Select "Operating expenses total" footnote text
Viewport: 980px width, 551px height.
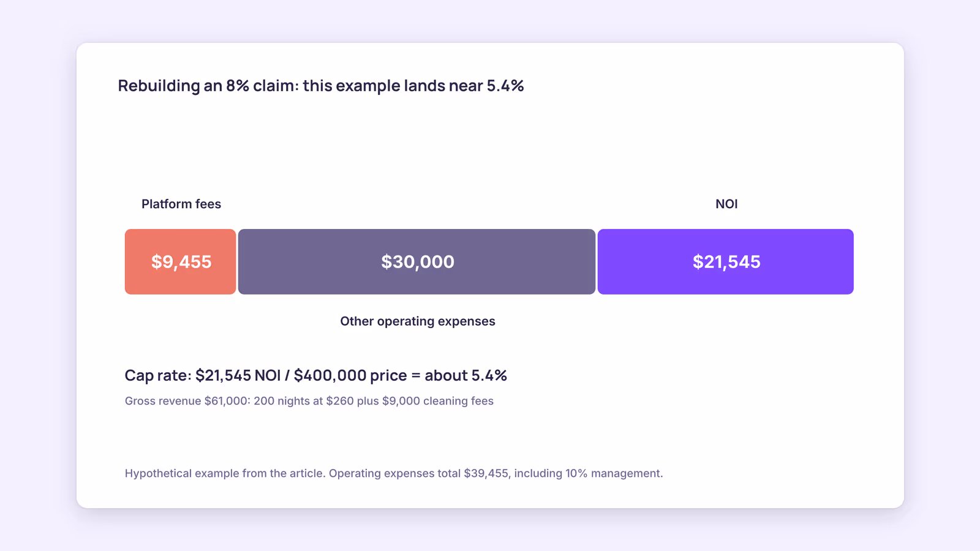coord(395,473)
